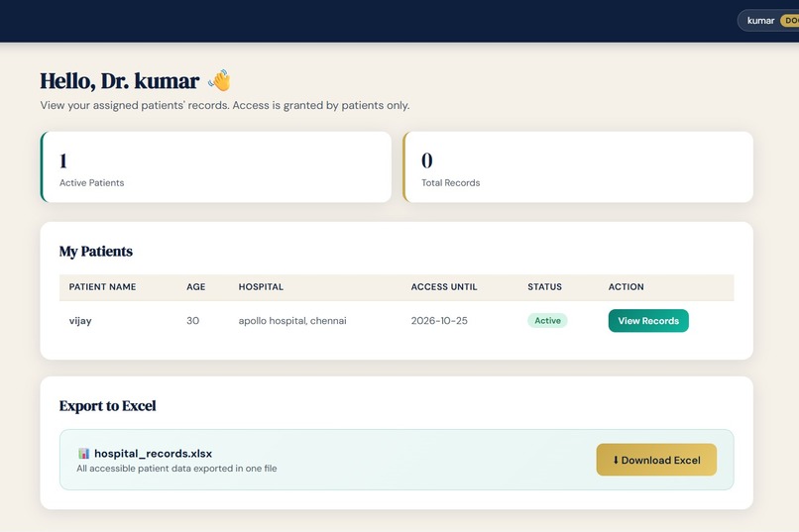Click the AGE column header
Screen dimensions: 799x532
pyautogui.click(x=195, y=286)
